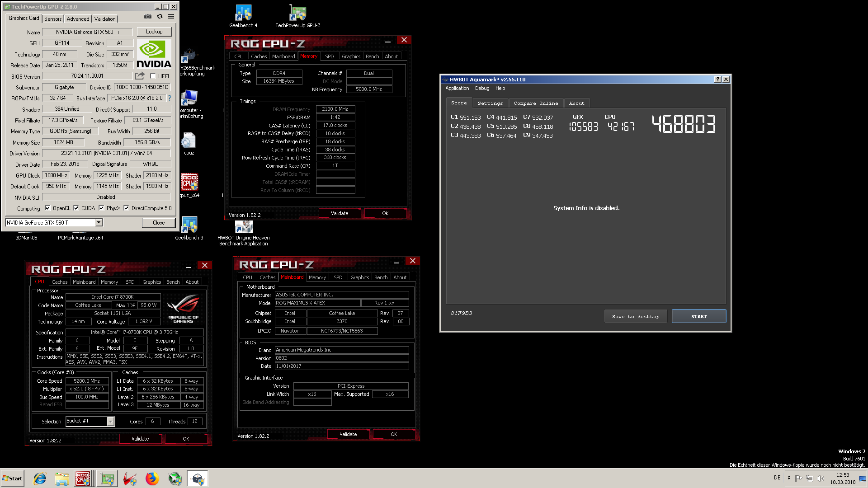Toggle the DirectCompute 5.0 checkbox
Screen dimensions: 868x488
[x=126, y=208]
